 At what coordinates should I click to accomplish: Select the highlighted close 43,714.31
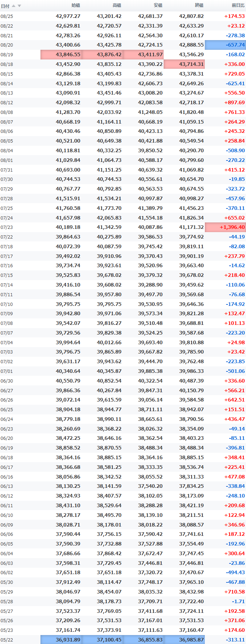[x=184, y=64]
